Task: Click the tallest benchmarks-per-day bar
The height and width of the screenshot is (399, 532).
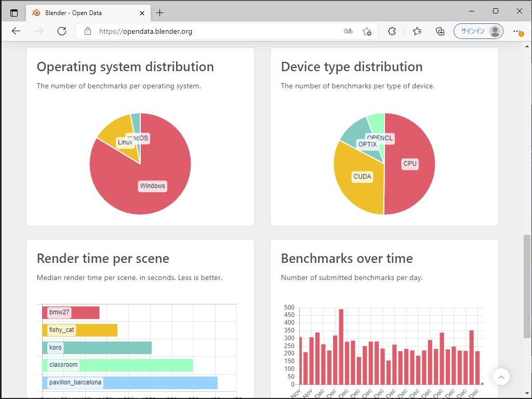Action: point(341,347)
